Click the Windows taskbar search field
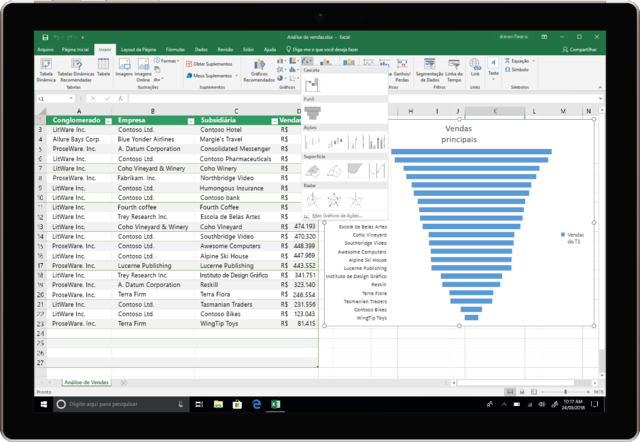The height and width of the screenshot is (442, 640). point(121,404)
